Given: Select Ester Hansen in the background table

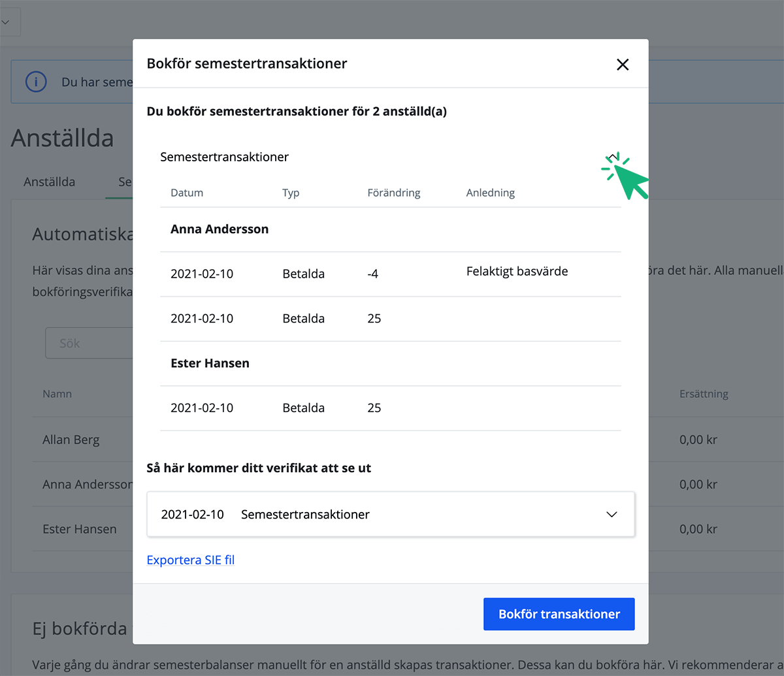Looking at the screenshot, I should [x=80, y=529].
